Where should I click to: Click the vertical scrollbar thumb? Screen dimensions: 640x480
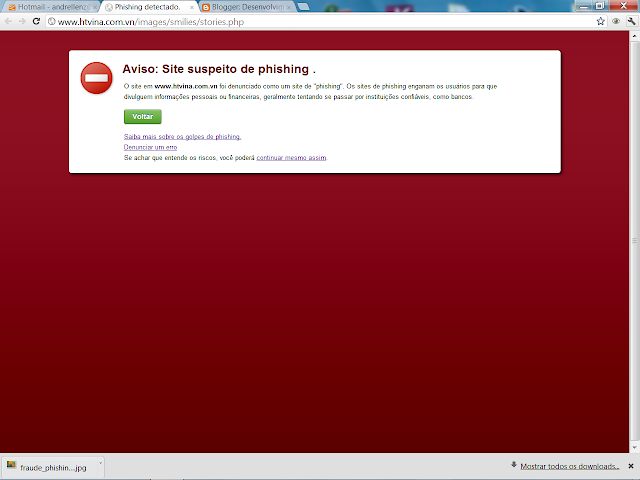[x=634, y=241]
